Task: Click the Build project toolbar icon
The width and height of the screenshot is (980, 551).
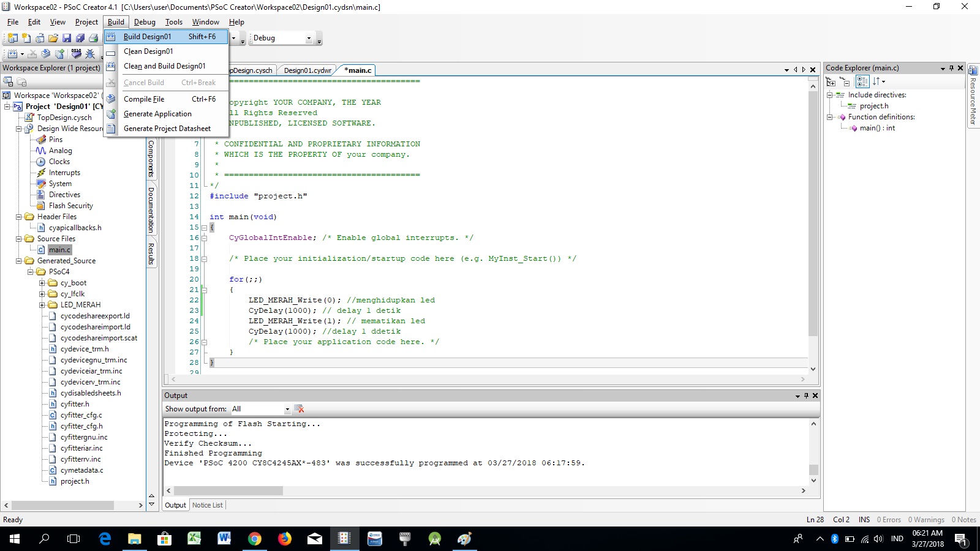Action: [12, 54]
